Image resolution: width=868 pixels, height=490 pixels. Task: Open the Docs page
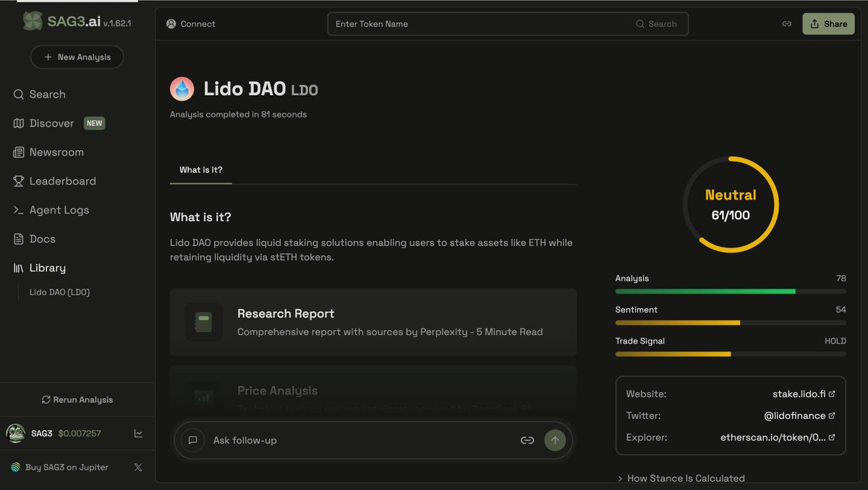click(x=34, y=239)
